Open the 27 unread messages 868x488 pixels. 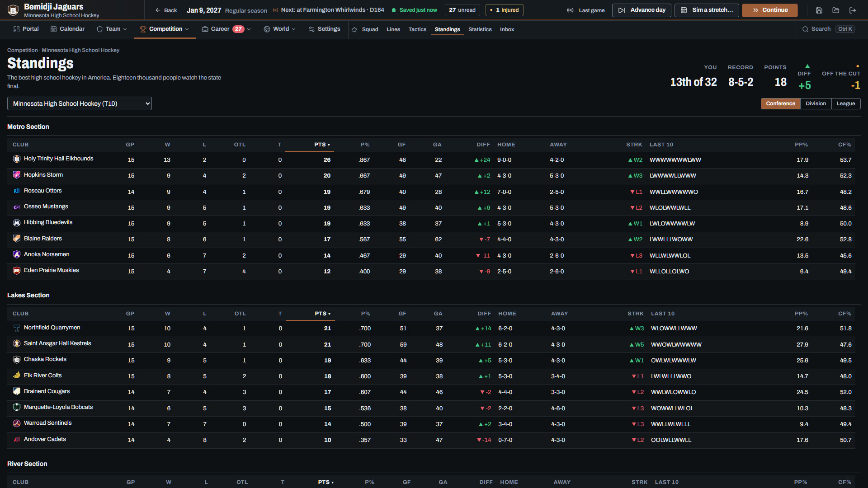tap(462, 10)
